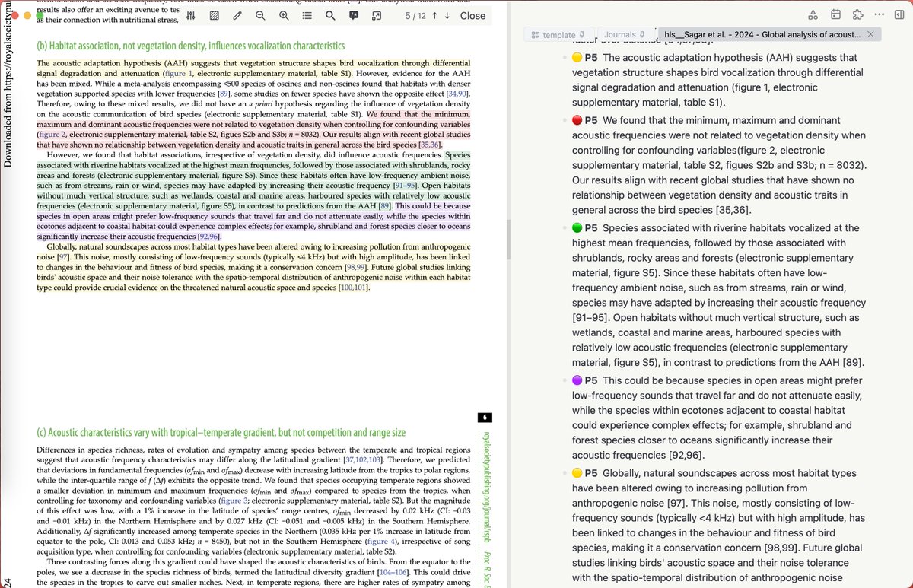Follow 'figure 2' link in PDF text

coord(52,135)
